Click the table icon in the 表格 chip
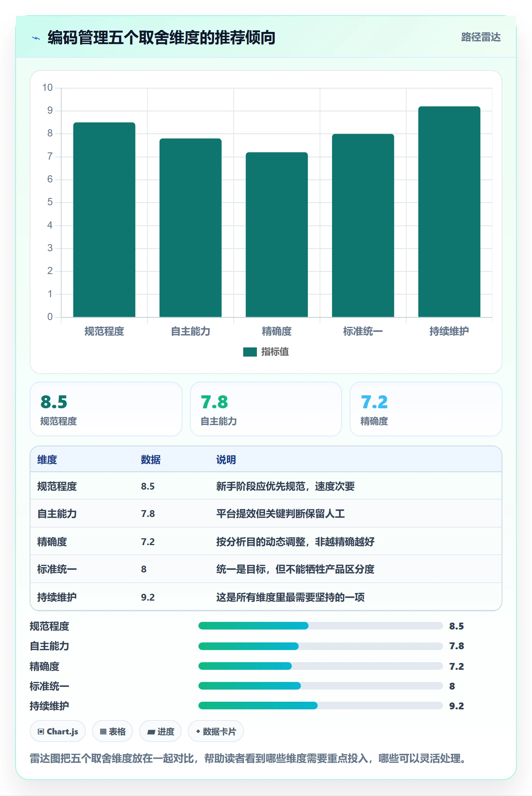The width and height of the screenshot is (532, 796). pyautogui.click(x=103, y=732)
